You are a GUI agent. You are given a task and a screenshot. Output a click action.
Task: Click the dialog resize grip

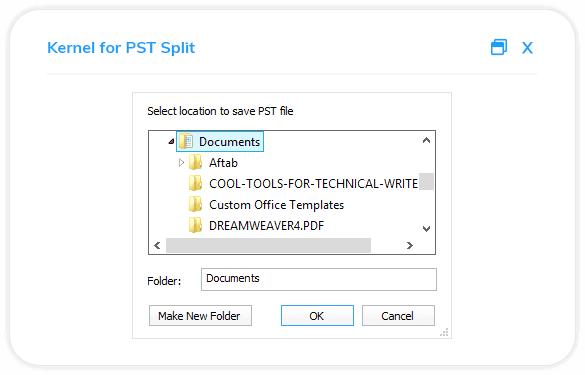click(444, 332)
